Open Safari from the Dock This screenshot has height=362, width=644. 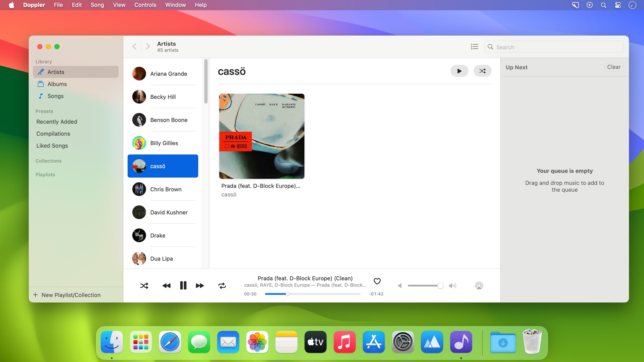[x=170, y=342]
